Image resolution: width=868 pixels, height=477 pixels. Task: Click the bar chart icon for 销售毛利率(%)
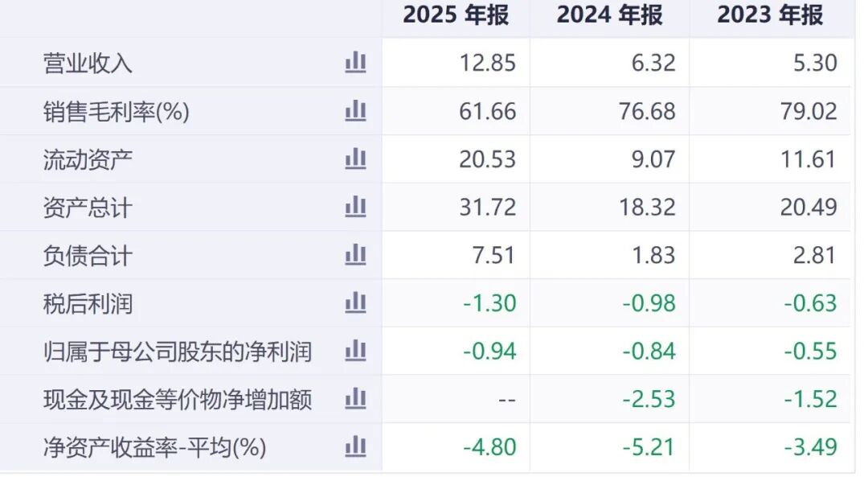(x=354, y=111)
